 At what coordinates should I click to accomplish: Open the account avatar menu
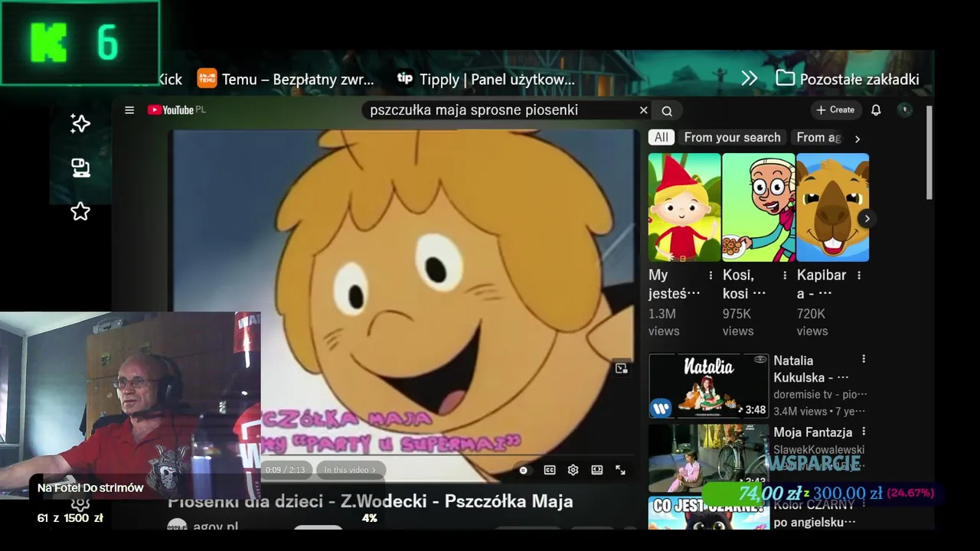coord(904,110)
